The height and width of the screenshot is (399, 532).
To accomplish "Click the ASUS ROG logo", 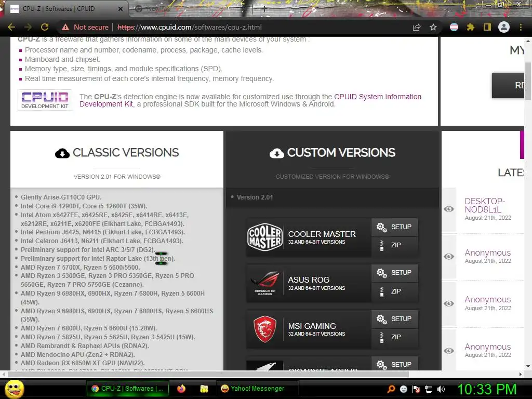I will pos(265,283).
